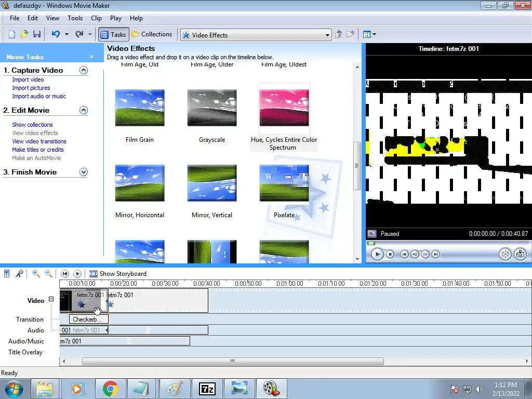Switch to storyboard via Show Storyboard
This screenshot has height=399, width=532.
[118, 273]
